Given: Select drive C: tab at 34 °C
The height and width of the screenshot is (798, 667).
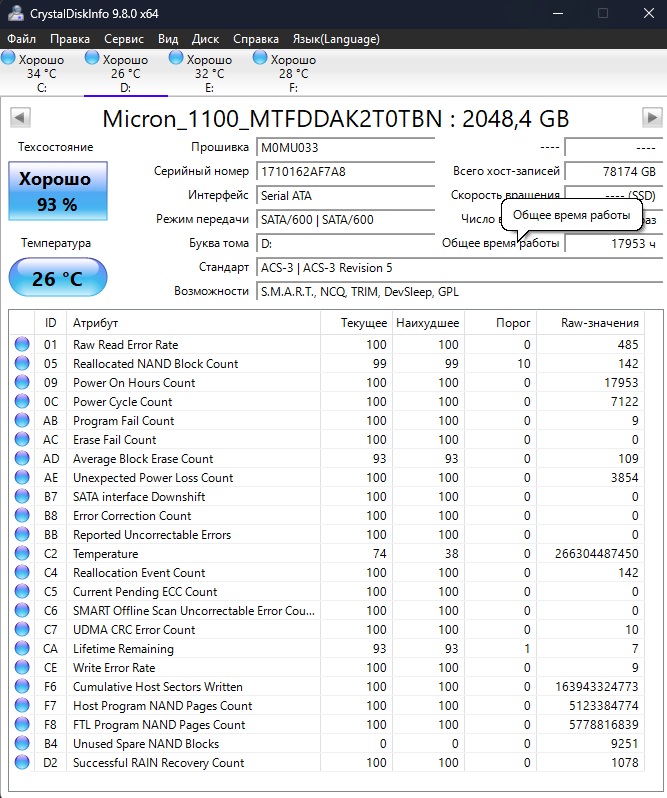Looking at the screenshot, I should [x=42, y=73].
